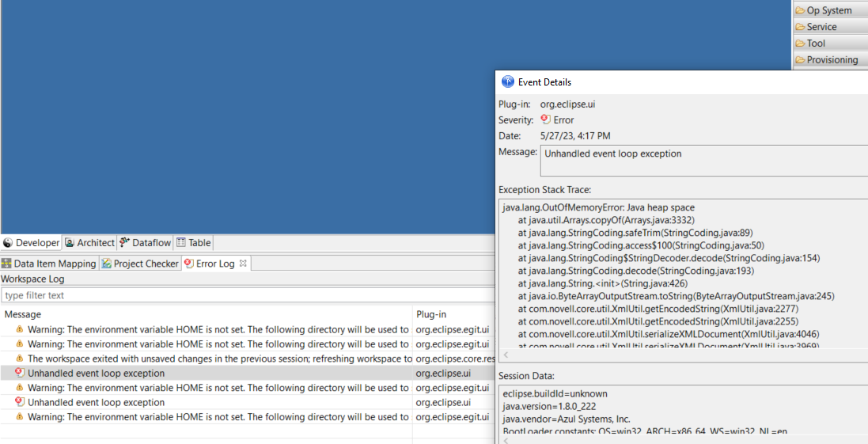Viewport: 868px width, 444px height.
Task: Click the Developer tab icon
Action: tap(8, 243)
